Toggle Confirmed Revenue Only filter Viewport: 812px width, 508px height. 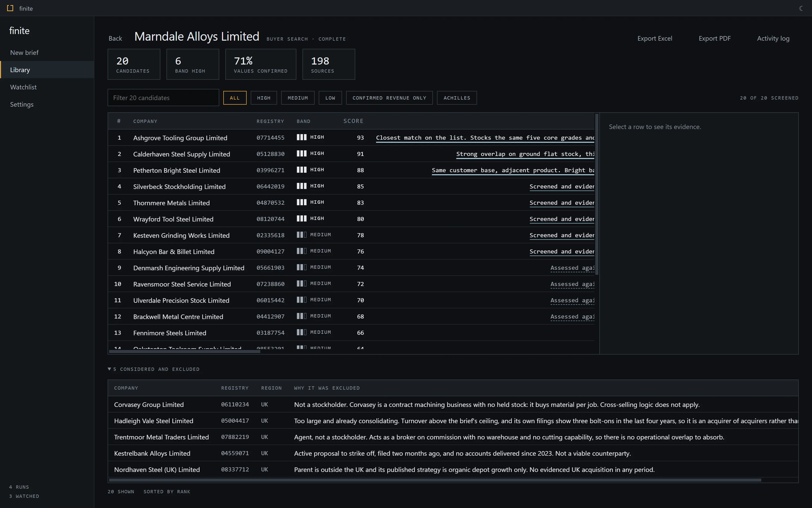coord(389,98)
